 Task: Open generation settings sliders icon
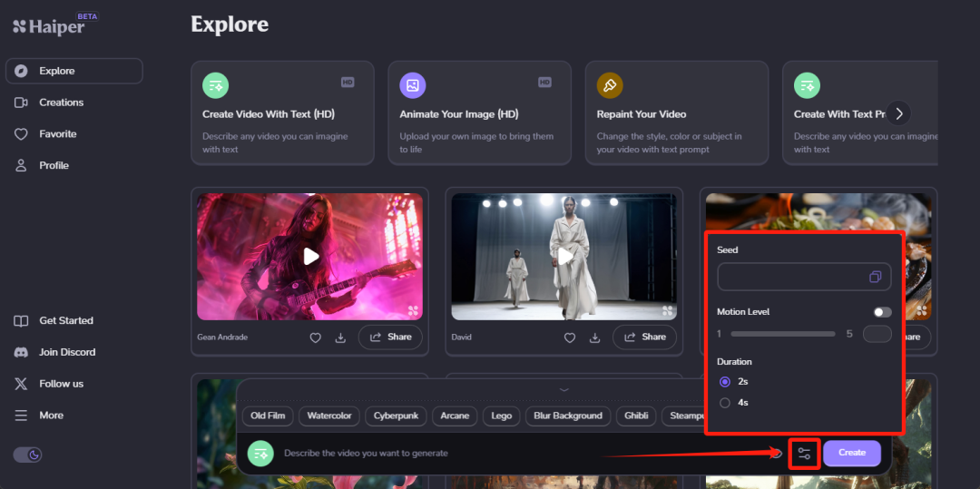tap(804, 453)
